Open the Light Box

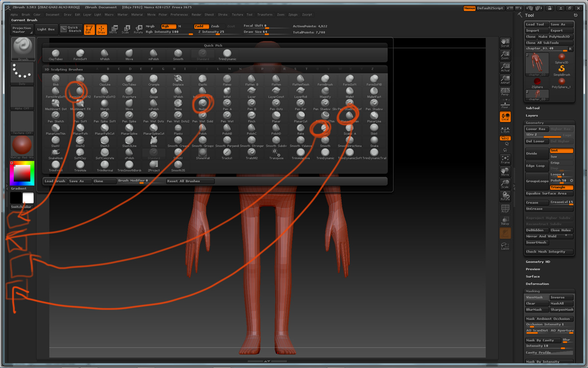(46, 29)
